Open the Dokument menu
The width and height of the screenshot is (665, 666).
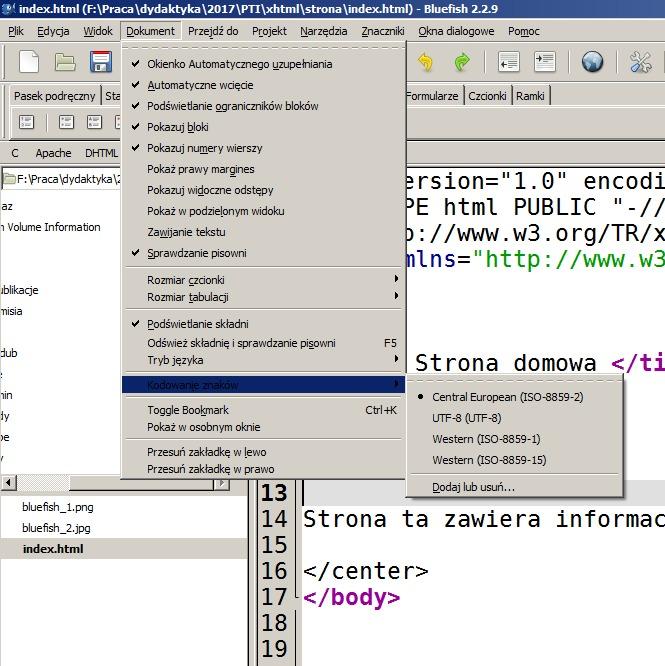[150, 31]
